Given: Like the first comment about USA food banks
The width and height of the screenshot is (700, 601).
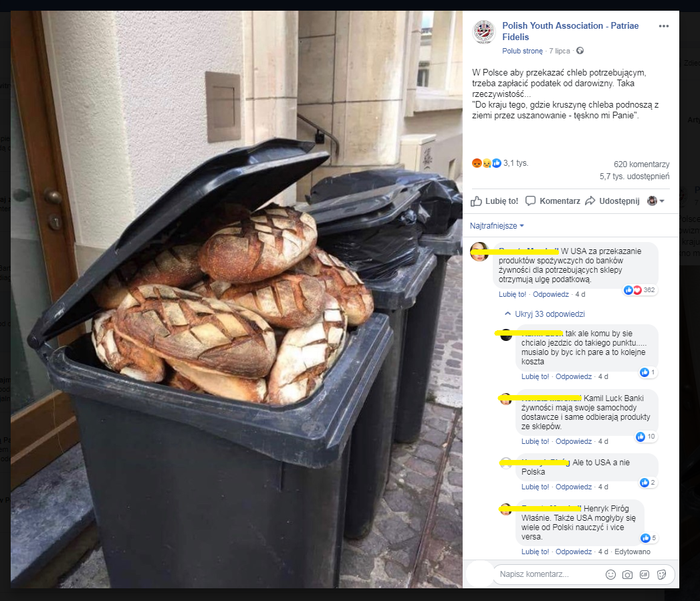Looking at the screenshot, I should [512, 294].
